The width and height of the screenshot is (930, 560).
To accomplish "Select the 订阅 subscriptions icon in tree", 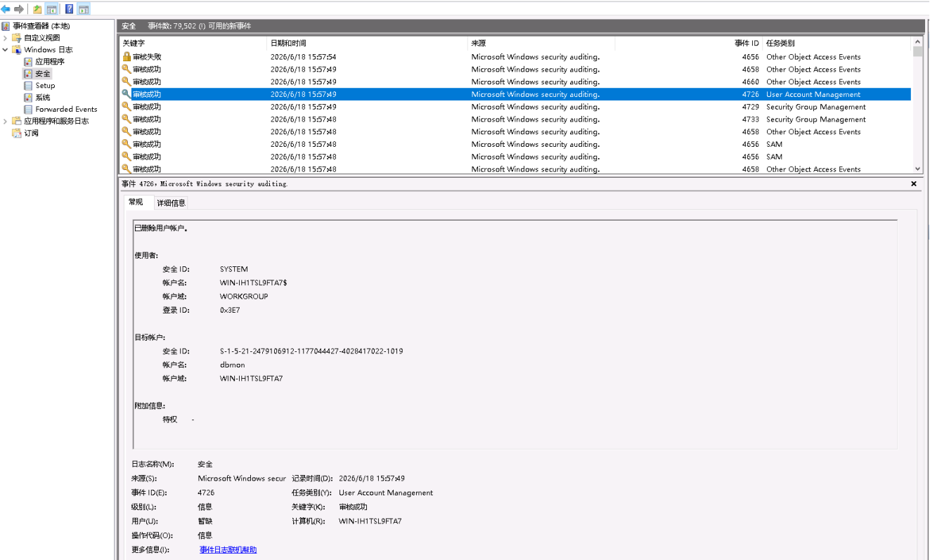I will click(17, 133).
